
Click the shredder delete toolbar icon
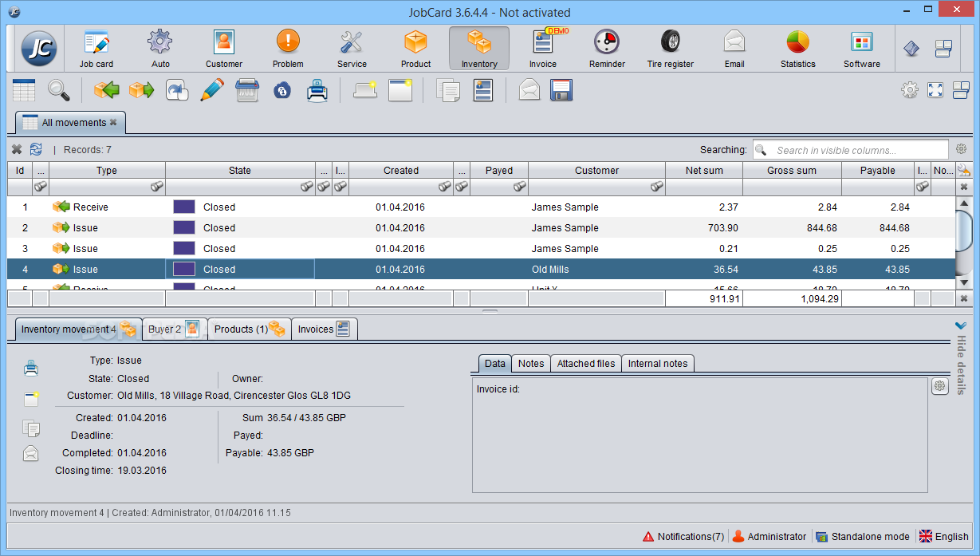point(247,91)
